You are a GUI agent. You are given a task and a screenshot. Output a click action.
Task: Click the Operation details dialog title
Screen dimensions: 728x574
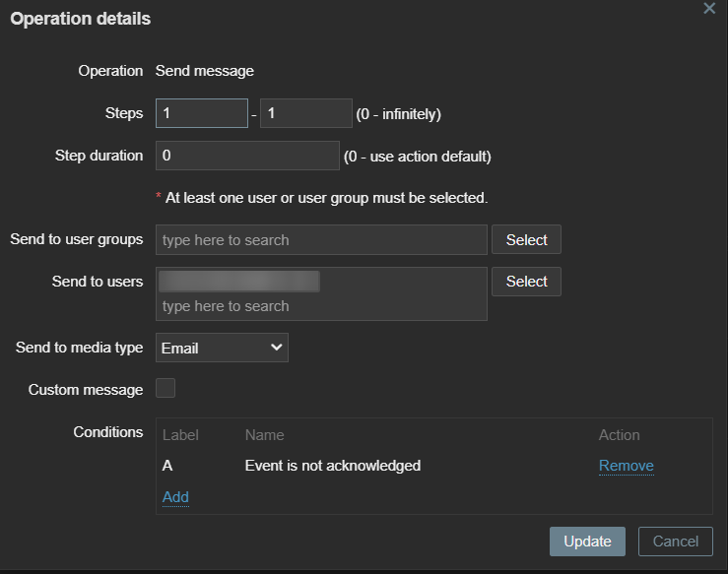(x=81, y=19)
